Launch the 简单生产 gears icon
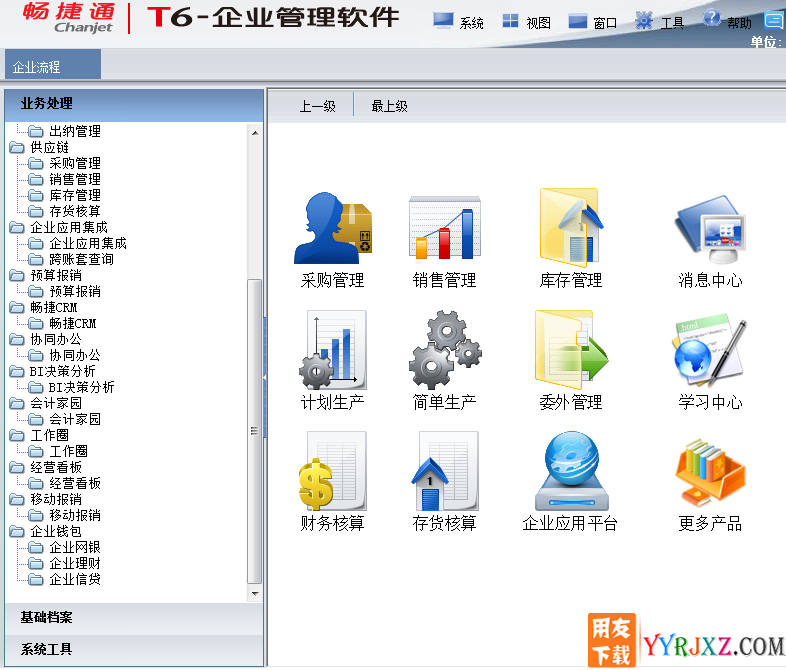The width and height of the screenshot is (786, 670). click(445, 350)
